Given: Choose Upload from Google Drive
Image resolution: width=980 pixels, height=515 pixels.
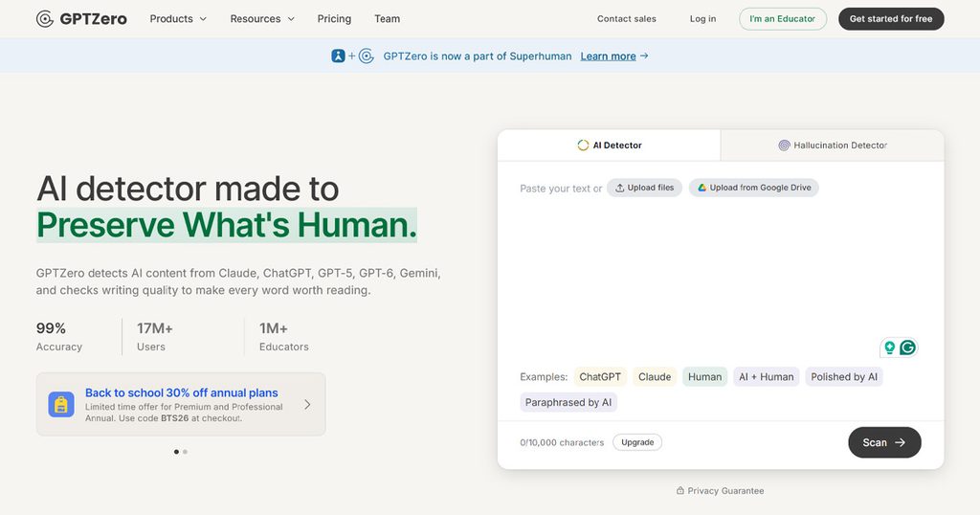Looking at the screenshot, I should click(x=754, y=188).
